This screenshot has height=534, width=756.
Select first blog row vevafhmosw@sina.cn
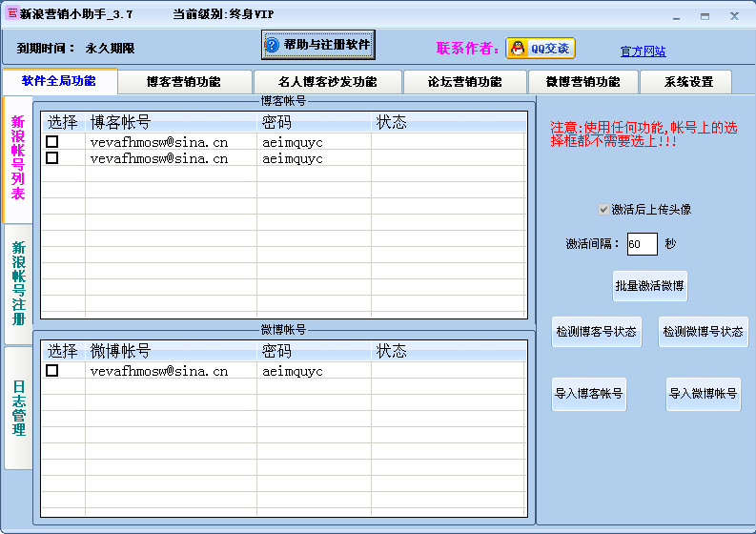click(x=159, y=142)
